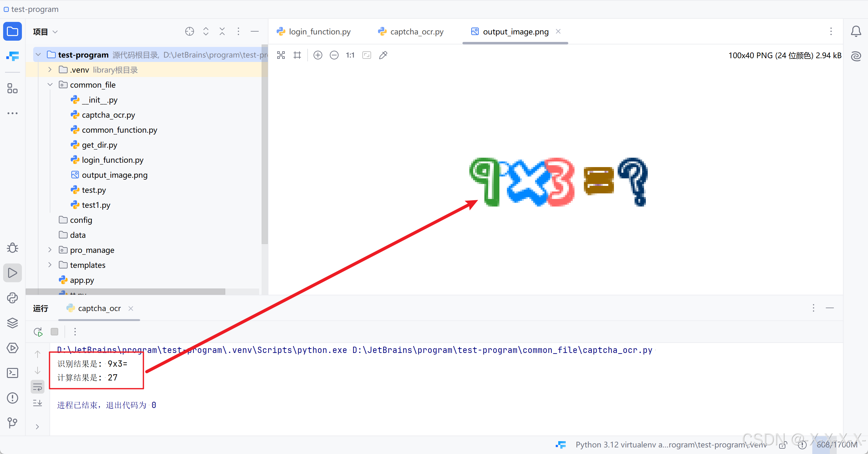Open test1.py in the project tree
The height and width of the screenshot is (454, 868).
click(x=96, y=205)
